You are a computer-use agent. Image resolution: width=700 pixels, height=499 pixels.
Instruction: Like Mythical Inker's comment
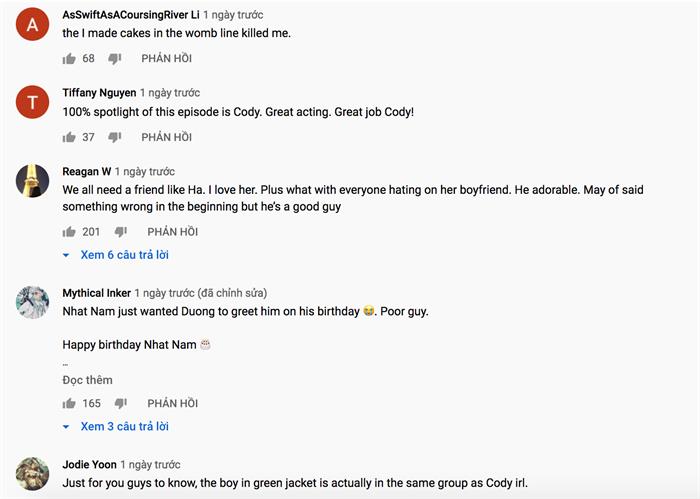(69, 403)
